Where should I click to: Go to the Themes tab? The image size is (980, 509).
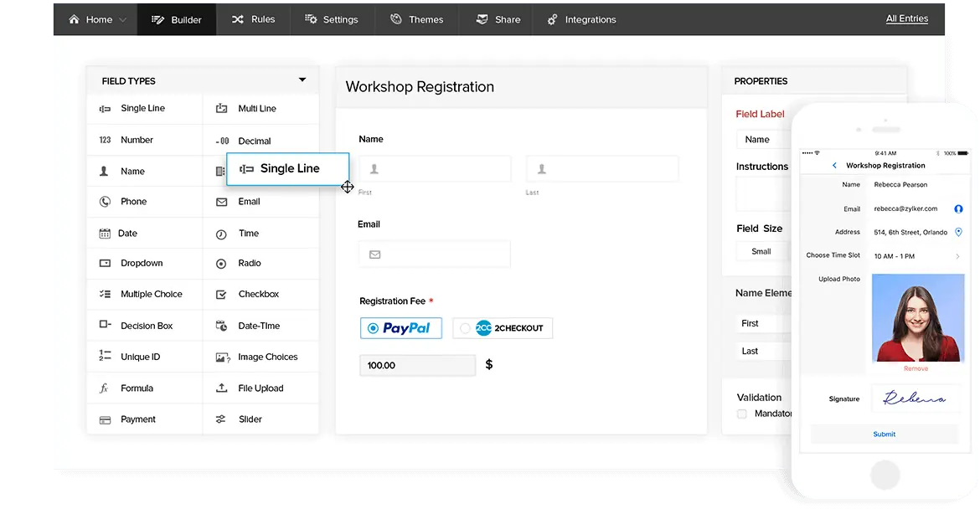pos(416,19)
